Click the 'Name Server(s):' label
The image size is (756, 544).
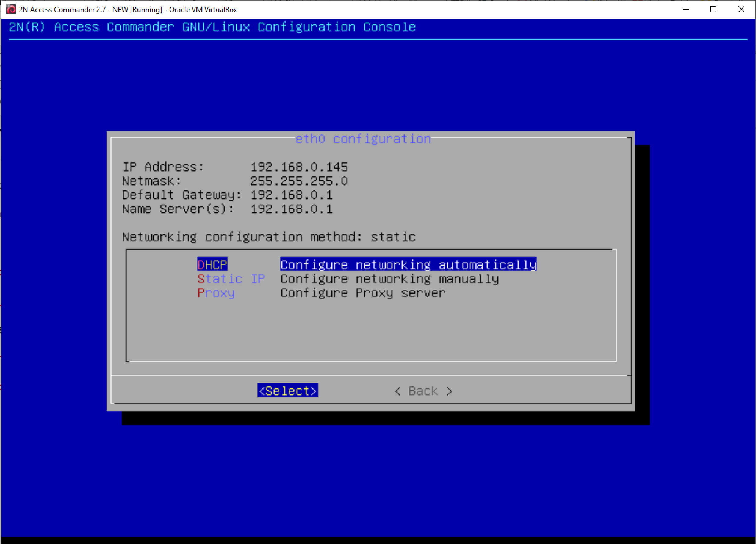[178, 209]
